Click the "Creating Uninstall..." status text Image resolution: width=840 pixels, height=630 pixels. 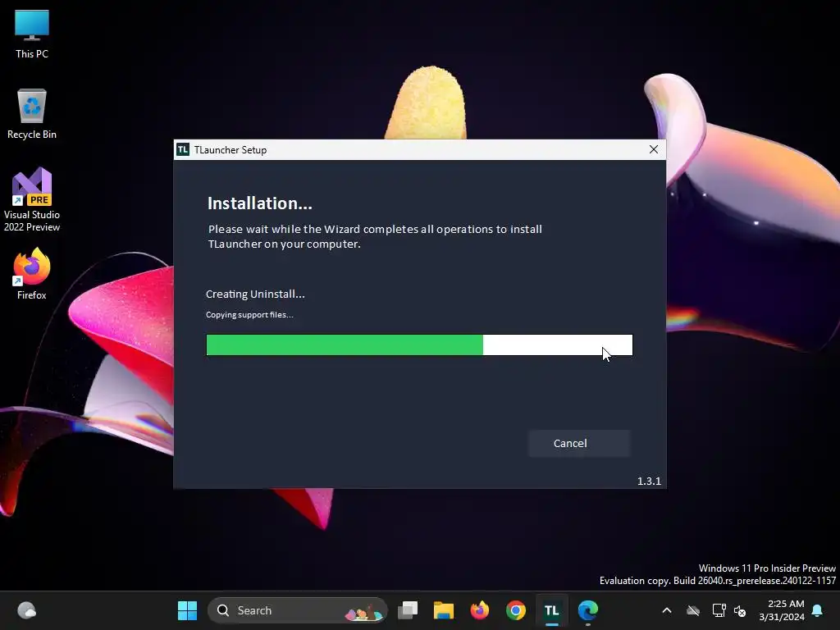(255, 294)
